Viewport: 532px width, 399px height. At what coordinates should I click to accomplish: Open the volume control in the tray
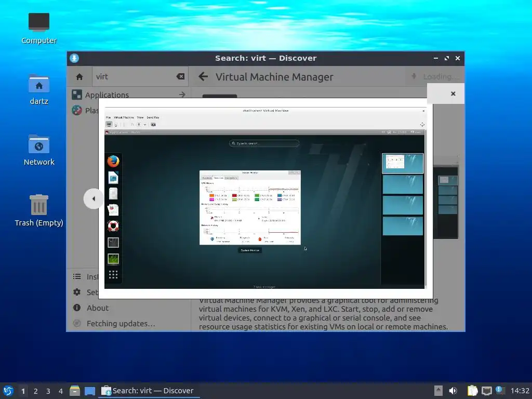(x=453, y=391)
